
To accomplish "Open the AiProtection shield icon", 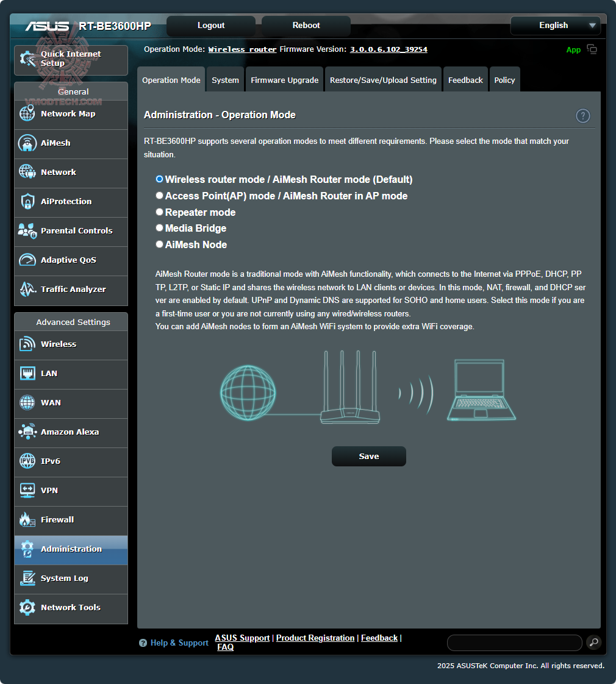I will click(x=27, y=201).
